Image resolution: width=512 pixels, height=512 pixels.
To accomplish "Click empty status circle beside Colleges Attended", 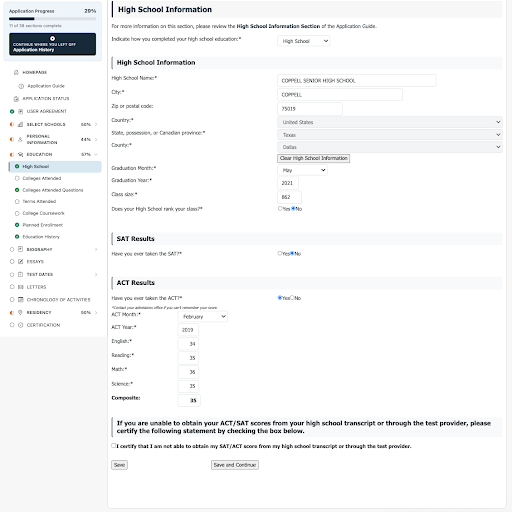I will [17, 178].
